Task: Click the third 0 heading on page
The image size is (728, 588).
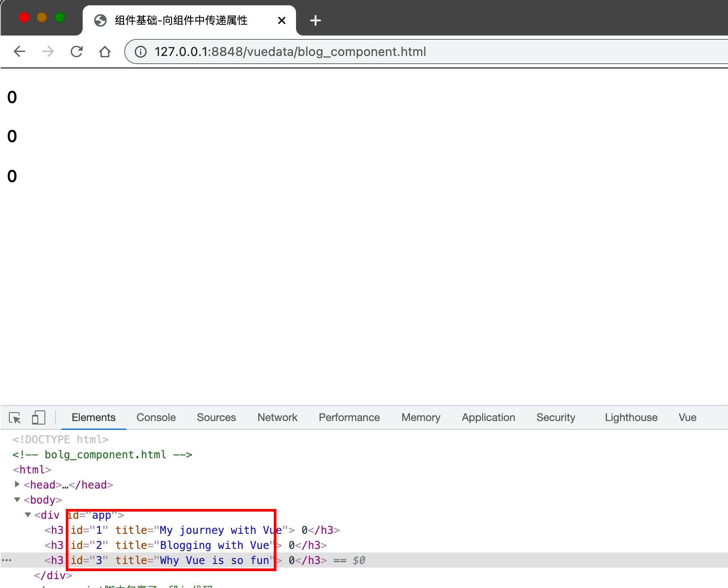Action: point(12,176)
